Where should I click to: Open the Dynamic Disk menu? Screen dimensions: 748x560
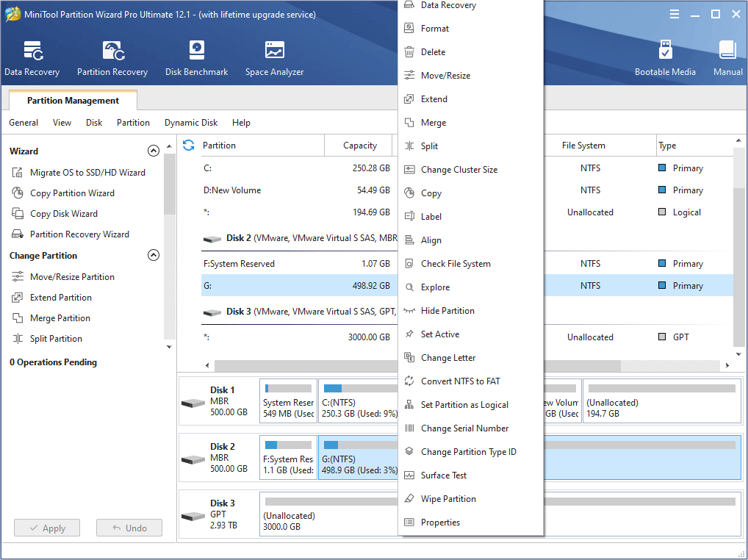[x=191, y=123]
